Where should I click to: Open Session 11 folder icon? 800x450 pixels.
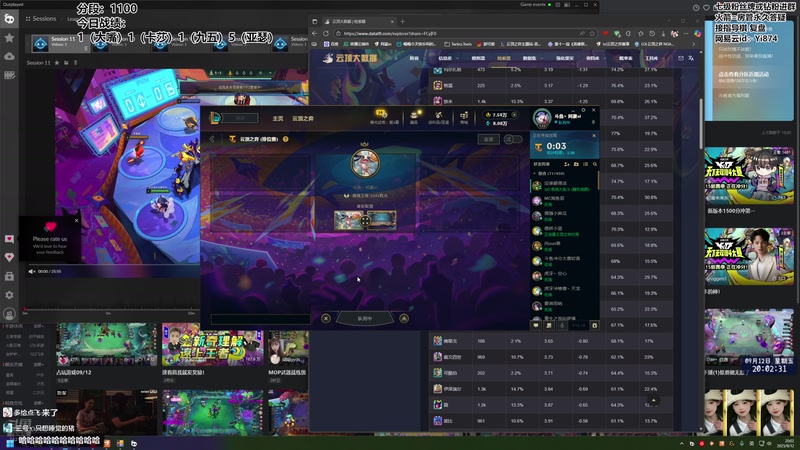coord(66,63)
